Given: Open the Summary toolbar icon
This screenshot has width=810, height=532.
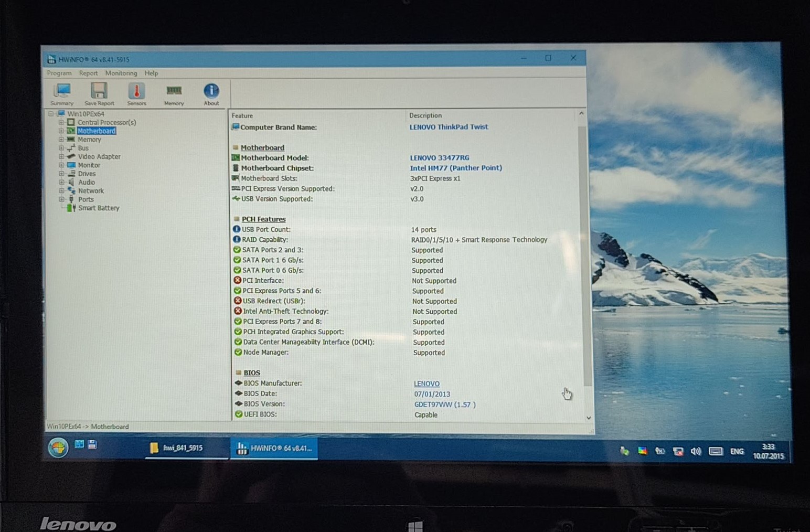Looking at the screenshot, I should (62, 94).
